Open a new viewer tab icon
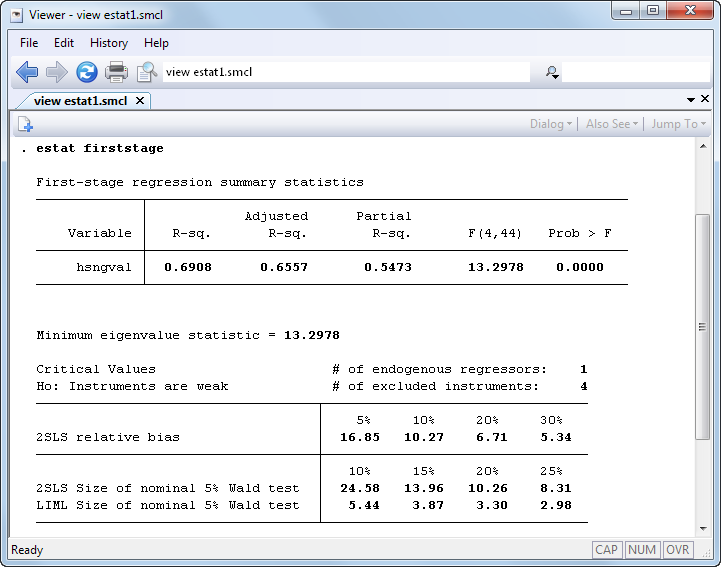This screenshot has height=567, width=721. tap(25, 124)
